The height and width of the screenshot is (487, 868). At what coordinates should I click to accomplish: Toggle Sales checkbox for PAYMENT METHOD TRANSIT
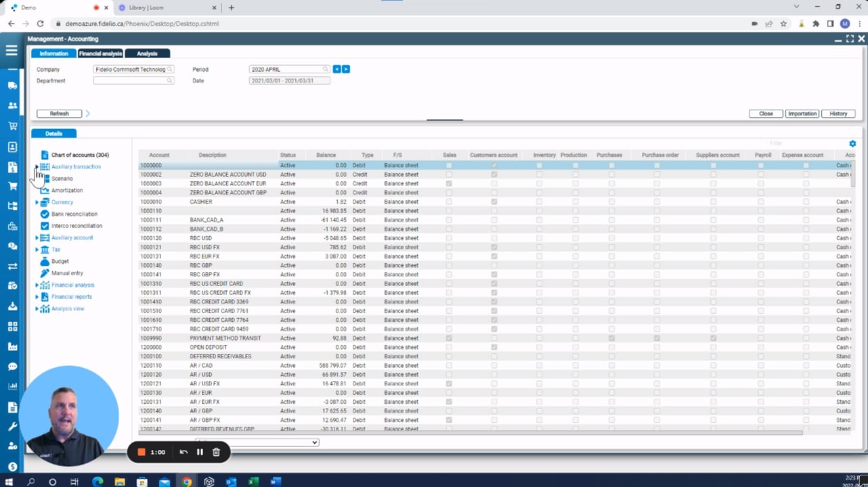click(449, 338)
